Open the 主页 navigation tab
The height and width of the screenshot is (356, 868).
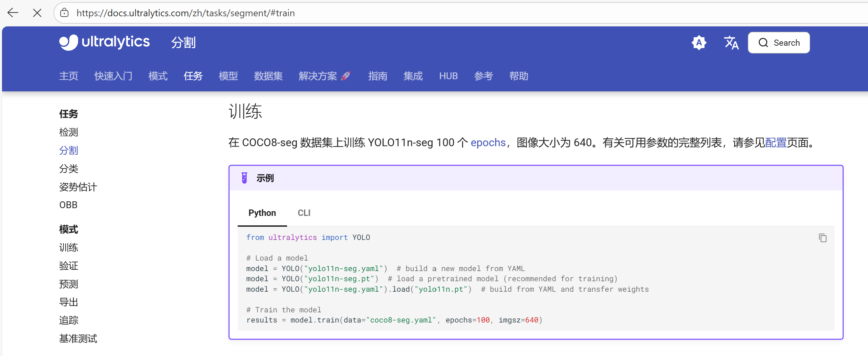[69, 76]
